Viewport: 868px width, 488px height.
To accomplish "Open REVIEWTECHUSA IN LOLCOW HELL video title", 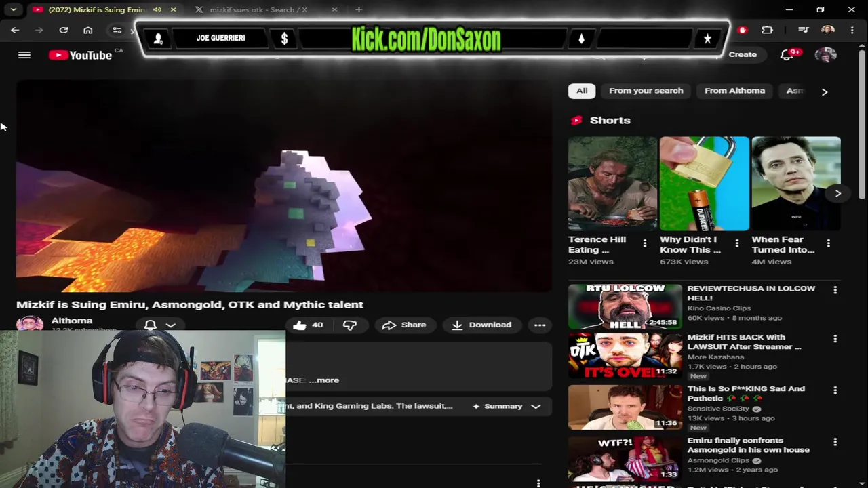I will tap(751, 293).
